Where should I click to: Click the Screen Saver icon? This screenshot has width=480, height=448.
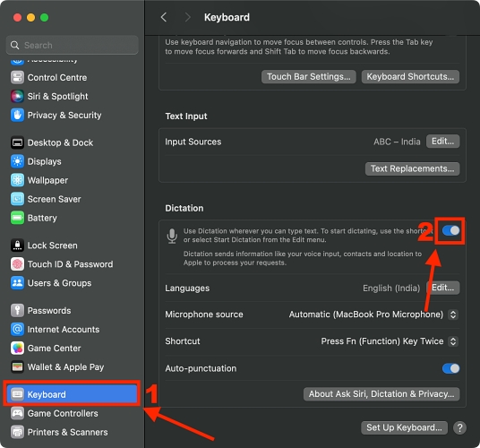(17, 199)
